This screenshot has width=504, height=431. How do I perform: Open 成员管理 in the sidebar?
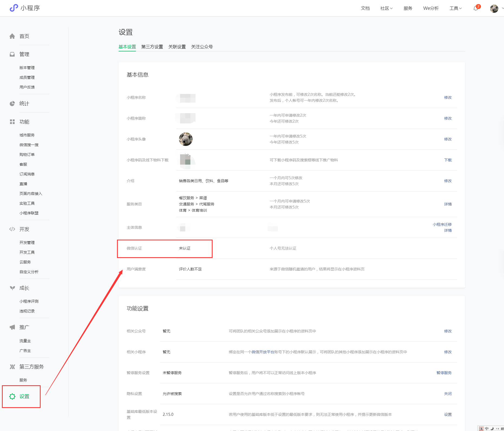[27, 77]
